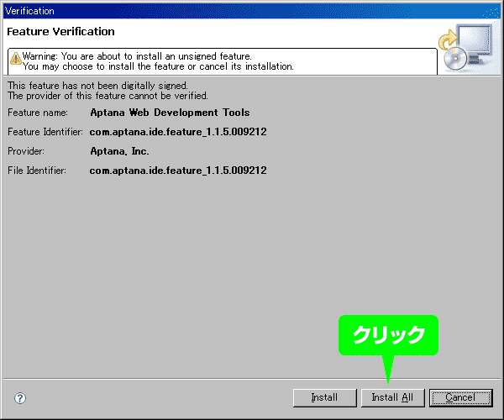This screenshot has height=420, width=504.
Task: Click the 'Feature Identifier:' label
Action: (45, 132)
